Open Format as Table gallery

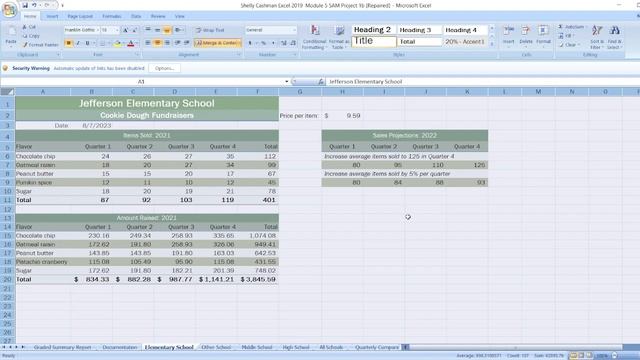tap(339, 37)
